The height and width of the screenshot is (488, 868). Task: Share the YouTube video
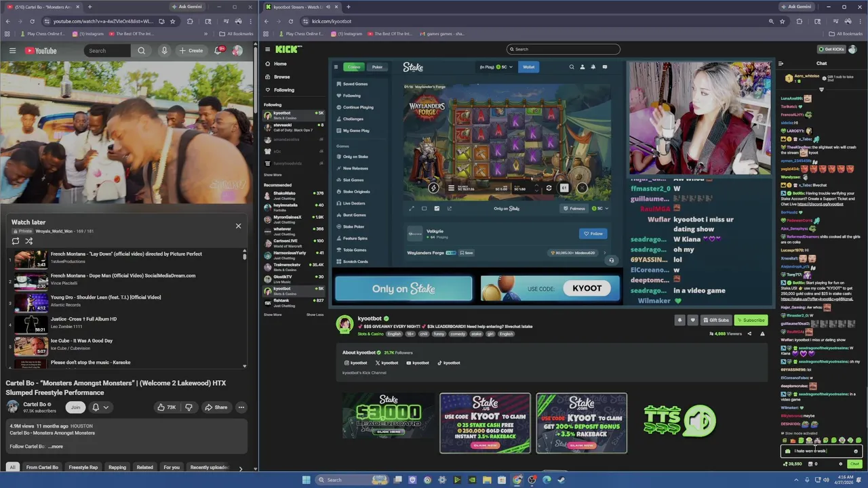coord(216,407)
